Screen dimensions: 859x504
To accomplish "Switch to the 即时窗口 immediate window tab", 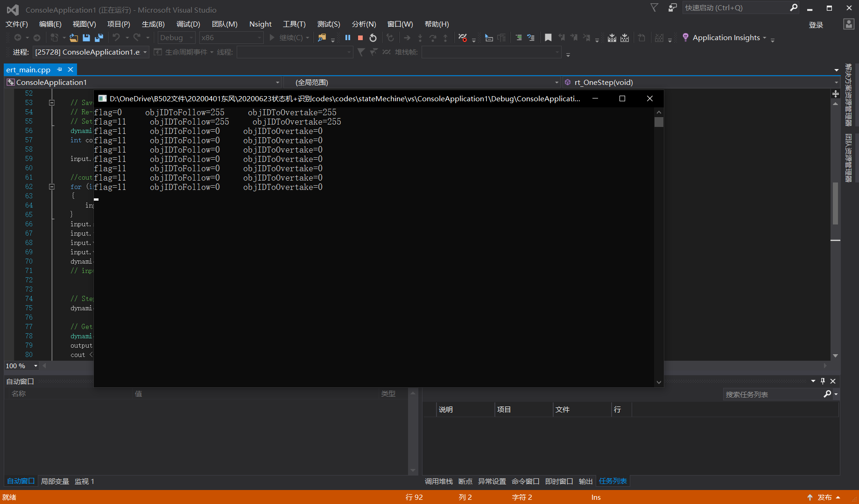I will [559, 481].
